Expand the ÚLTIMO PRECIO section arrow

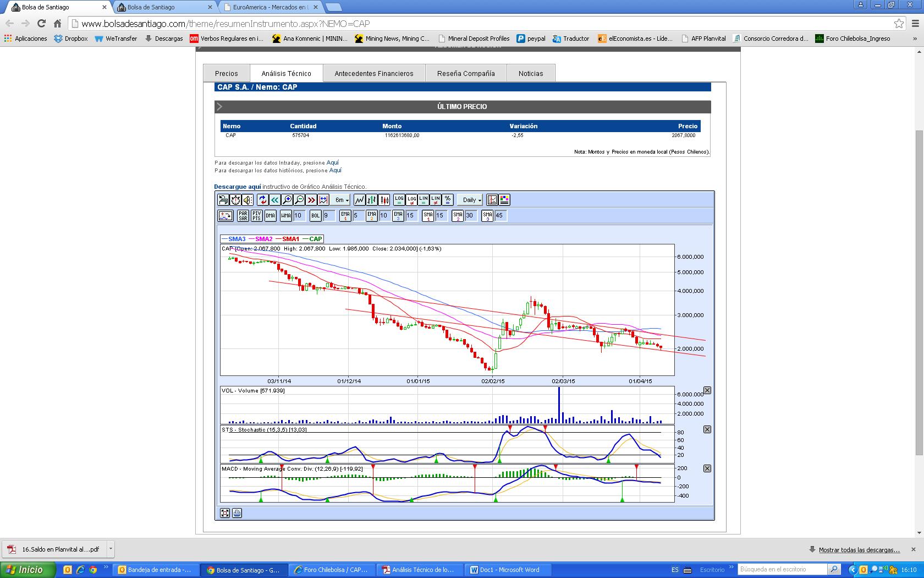point(219,107)
